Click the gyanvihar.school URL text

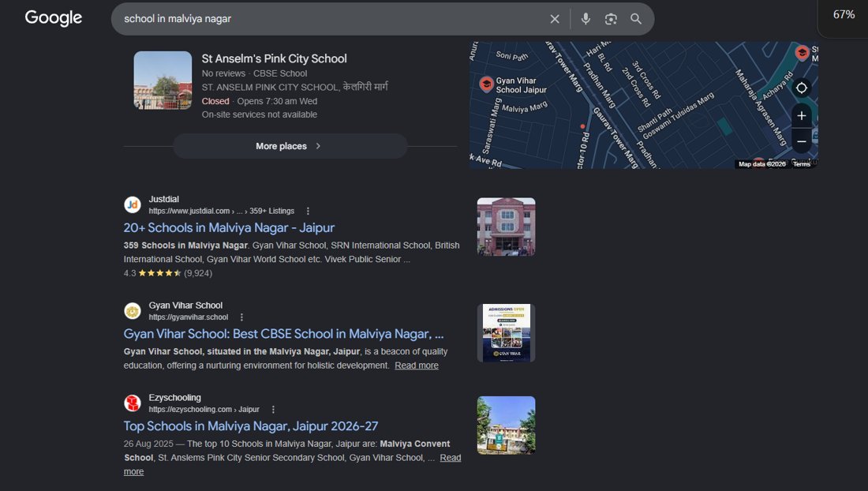pos(189,317)
